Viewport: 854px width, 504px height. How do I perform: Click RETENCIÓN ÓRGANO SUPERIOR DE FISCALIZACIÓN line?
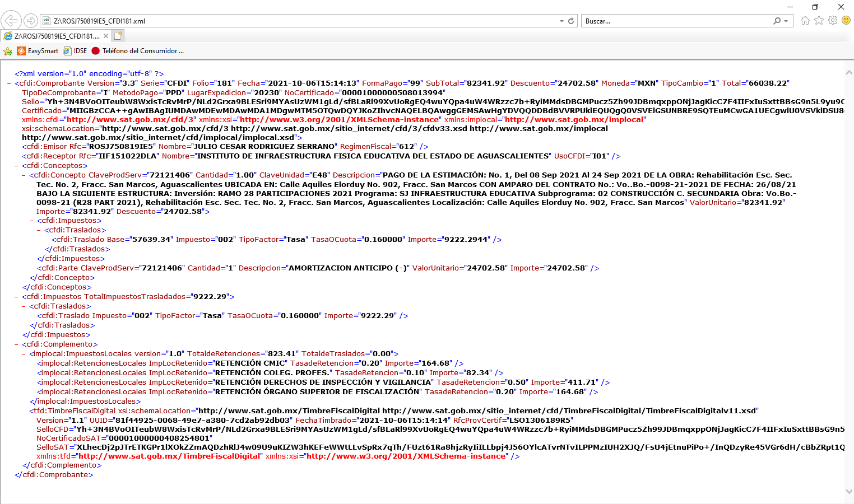click(x=318, y=392)
